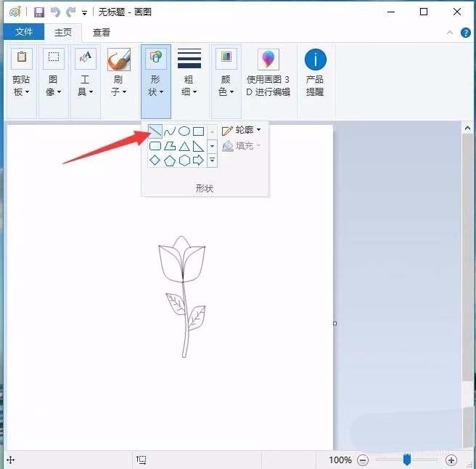Click zoom in plus button

coord(451,460)
